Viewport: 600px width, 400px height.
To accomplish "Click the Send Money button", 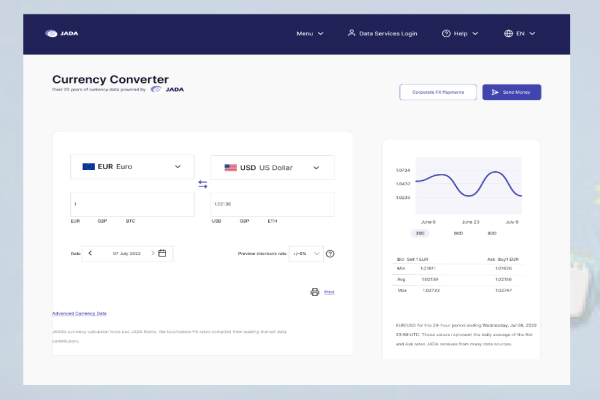I will (x=512, y=92).
